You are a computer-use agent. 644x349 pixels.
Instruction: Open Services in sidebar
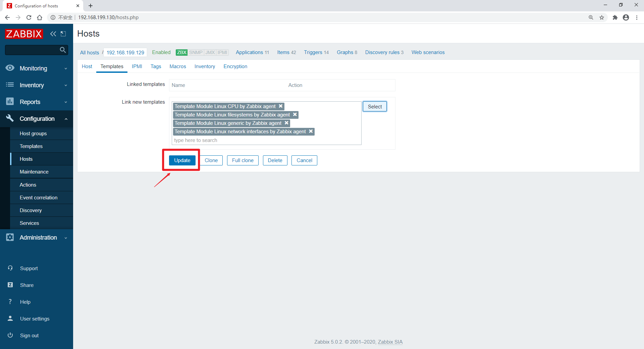pyautogui.click(x=42, y=223)
